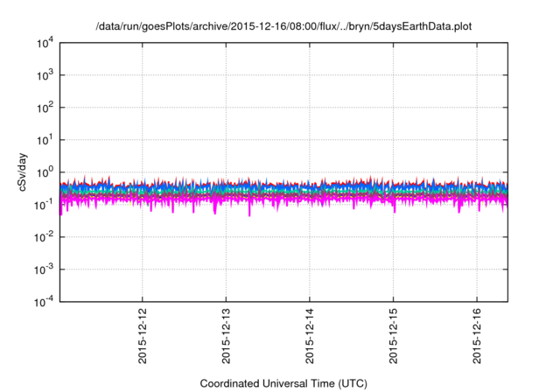Select the 2015-12-16 date tick label
560x392 pixels.
477,336
